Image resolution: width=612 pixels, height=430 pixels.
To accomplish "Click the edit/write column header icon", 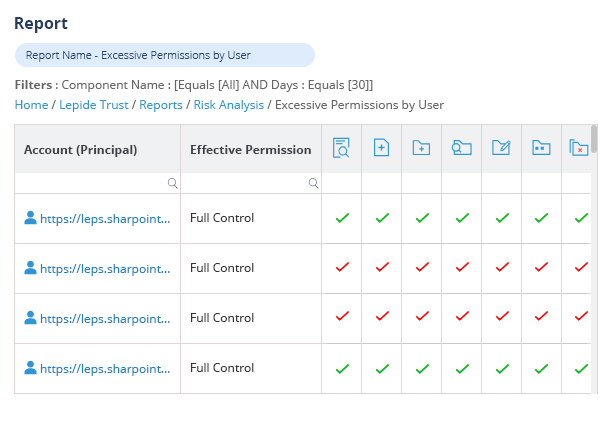I will pyautogui.click(x=501, y=149).
